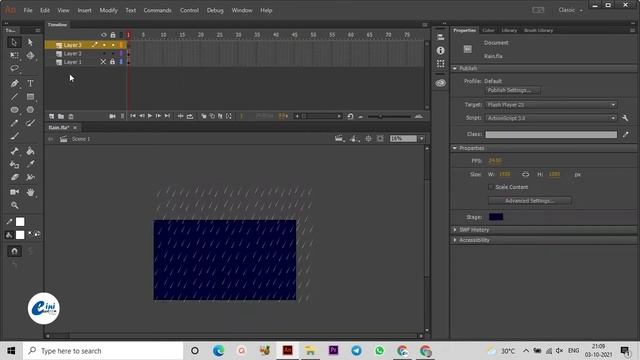Image resolution: width=640 pixels, height=360 pixels.
Task: Click the Edit Class pencil icon
Action: point(626,134)
